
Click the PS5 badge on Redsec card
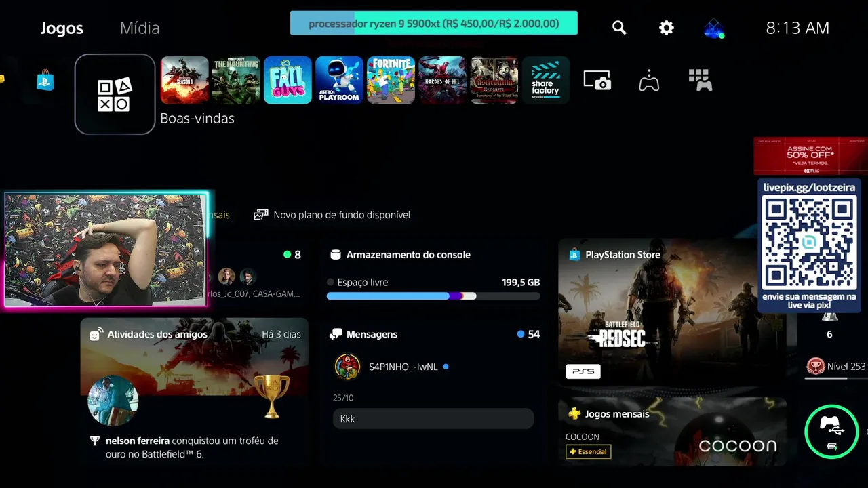583,371
